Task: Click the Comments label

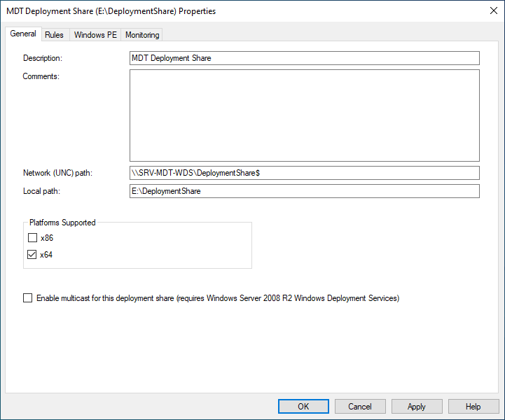Action: click(41, 76)
